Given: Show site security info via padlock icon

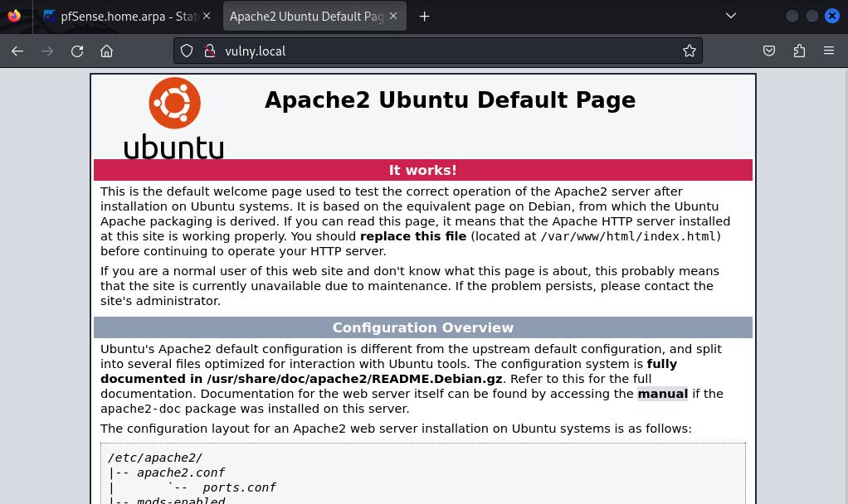Looking at the screenshot, I should [210, 51].
